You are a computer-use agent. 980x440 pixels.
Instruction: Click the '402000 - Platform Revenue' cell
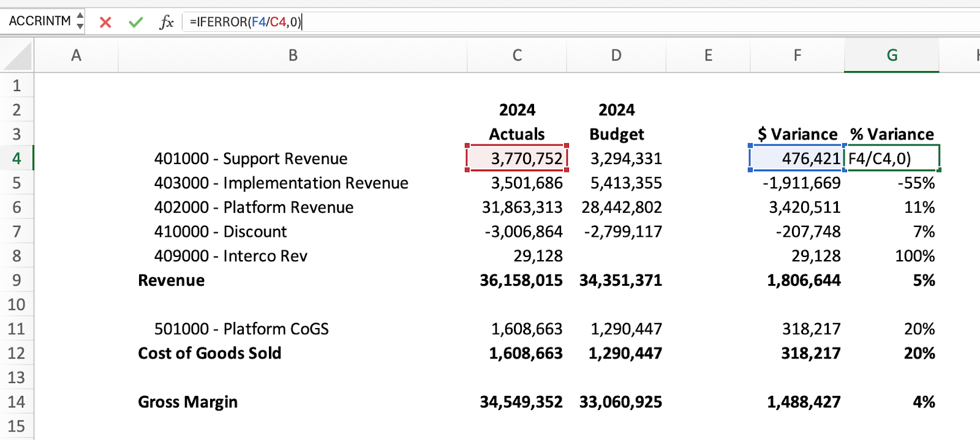tap(254, 207)
